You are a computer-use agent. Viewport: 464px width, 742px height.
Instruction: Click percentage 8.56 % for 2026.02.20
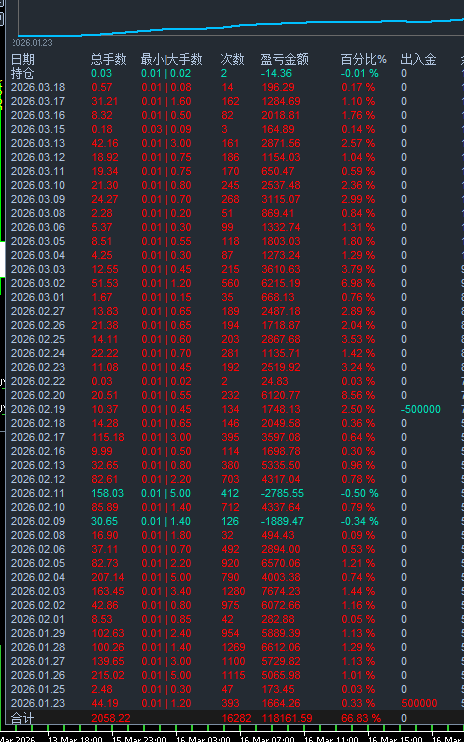click(x=358, y=395)
